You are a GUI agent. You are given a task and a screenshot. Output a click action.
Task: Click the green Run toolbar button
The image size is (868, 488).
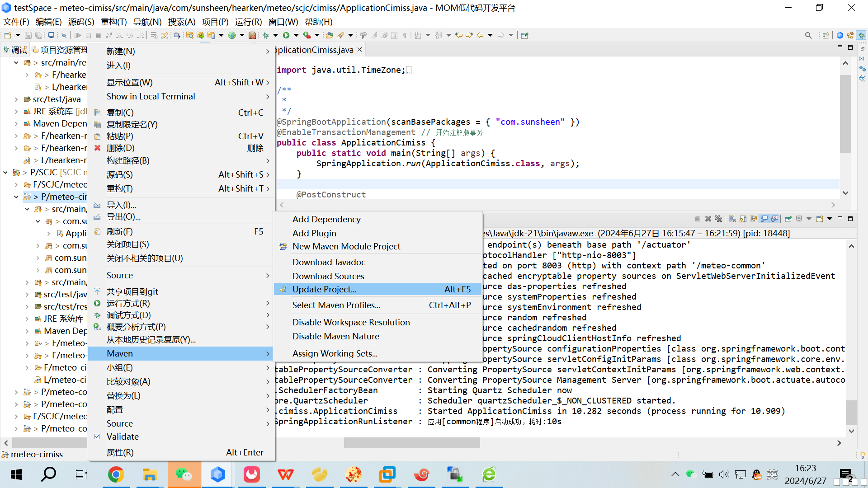click(x=286, y=35)
